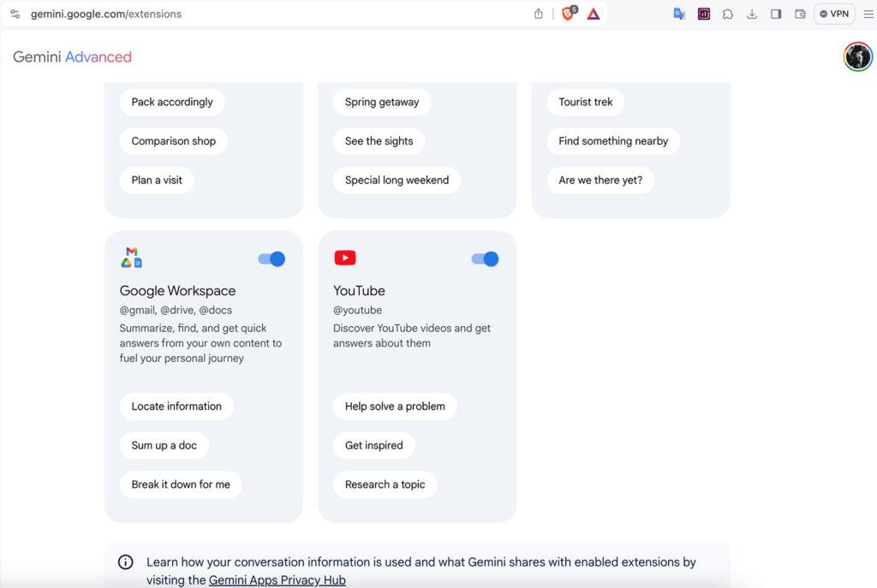Click the Google Translate extension icon
The image size is (877, 588).
click(679, 14)
